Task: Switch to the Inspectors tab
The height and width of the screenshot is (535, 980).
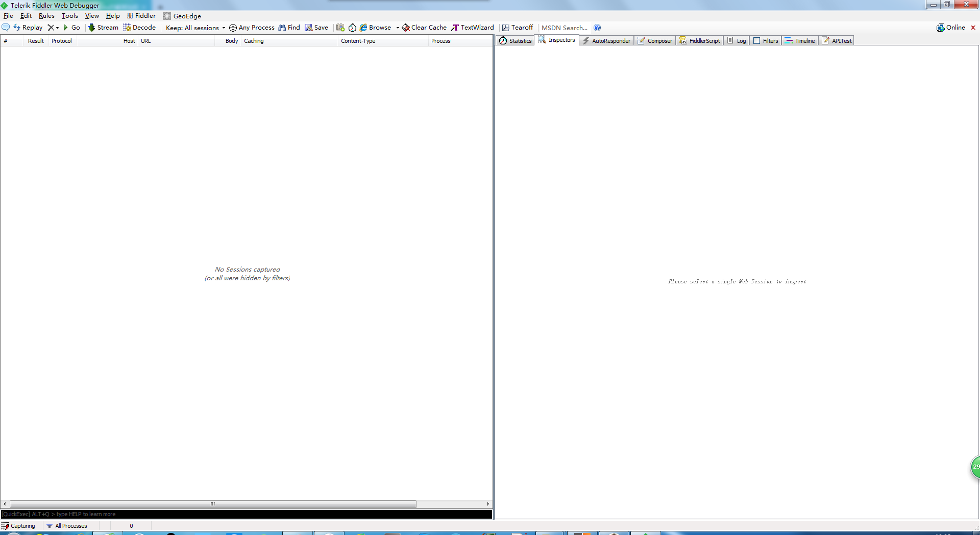Action: pos(557,40)
